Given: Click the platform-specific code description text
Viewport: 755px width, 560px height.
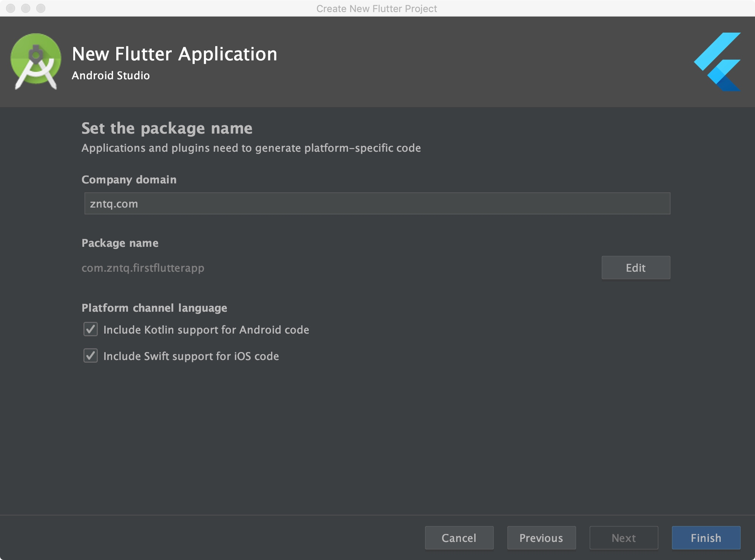Looking at the screenshot, I should point(251,148).
